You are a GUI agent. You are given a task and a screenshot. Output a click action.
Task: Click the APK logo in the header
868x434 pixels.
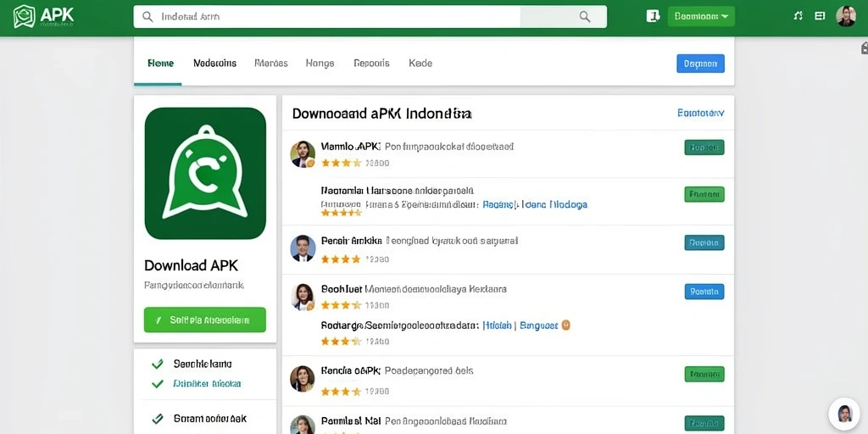tap(44, 17)
